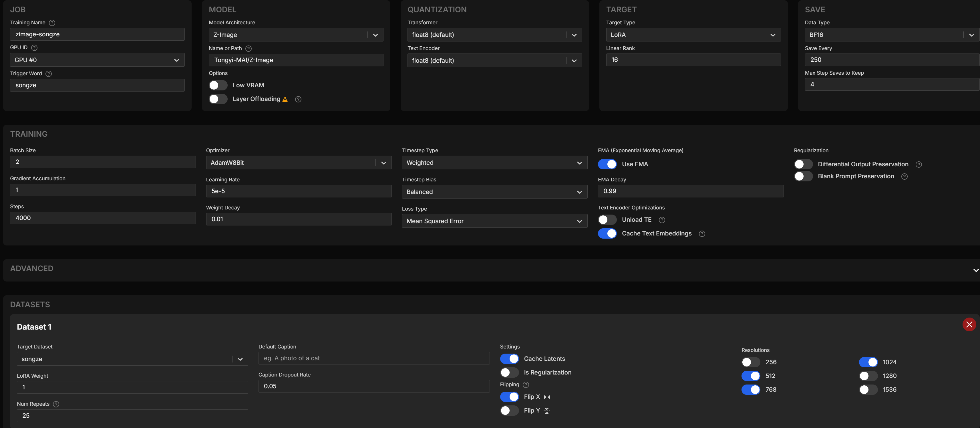Click Cache Text Embeddings help icon
This screenshot has height=428, width=980.
click(x=702, y=234)
